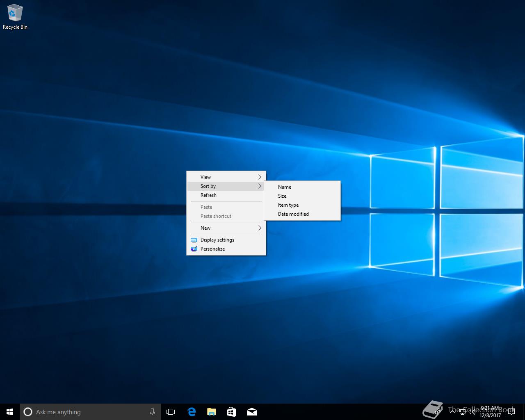Click the microphone icon in search box
The image size is (525, 420).
(x=152, y=412)
